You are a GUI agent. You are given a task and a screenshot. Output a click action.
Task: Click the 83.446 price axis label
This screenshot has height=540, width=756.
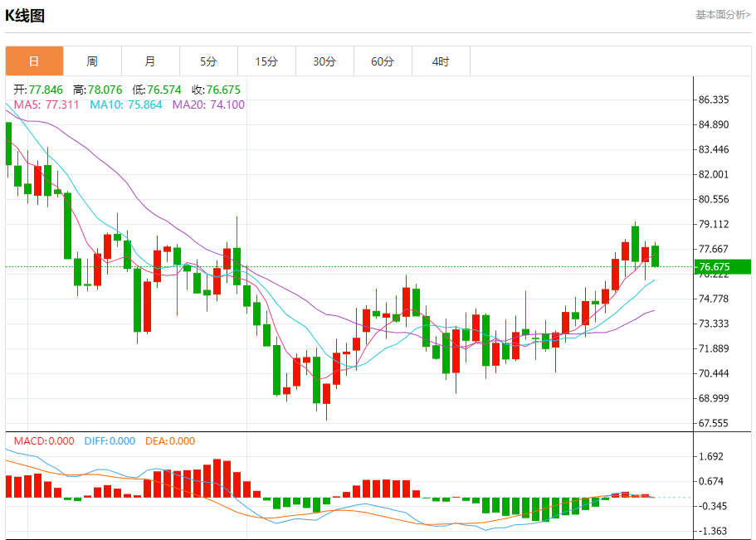tap(714, 149)
